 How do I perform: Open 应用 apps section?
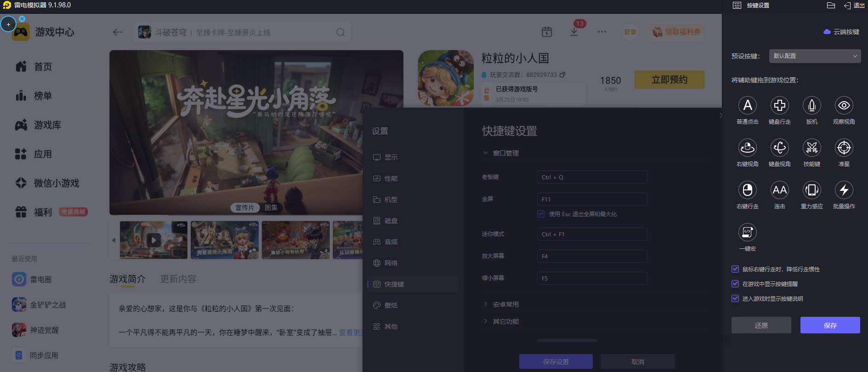34,154
